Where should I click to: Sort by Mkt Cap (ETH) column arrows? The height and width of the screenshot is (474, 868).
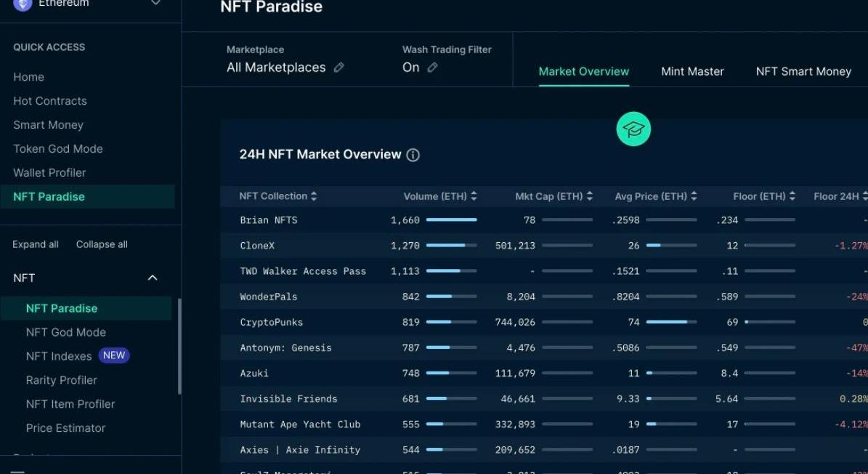[590, 196]
